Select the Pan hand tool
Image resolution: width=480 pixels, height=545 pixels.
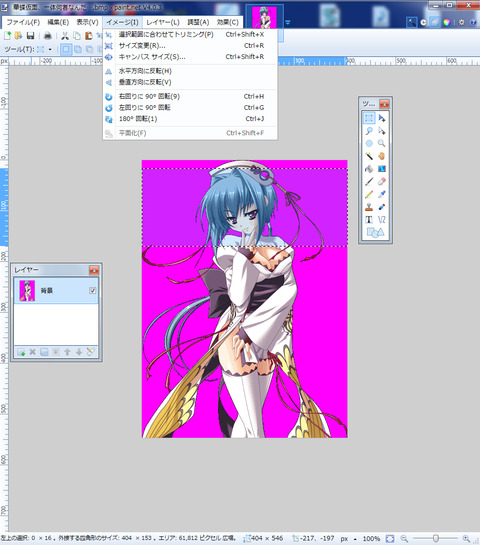(x=382, y=156)
